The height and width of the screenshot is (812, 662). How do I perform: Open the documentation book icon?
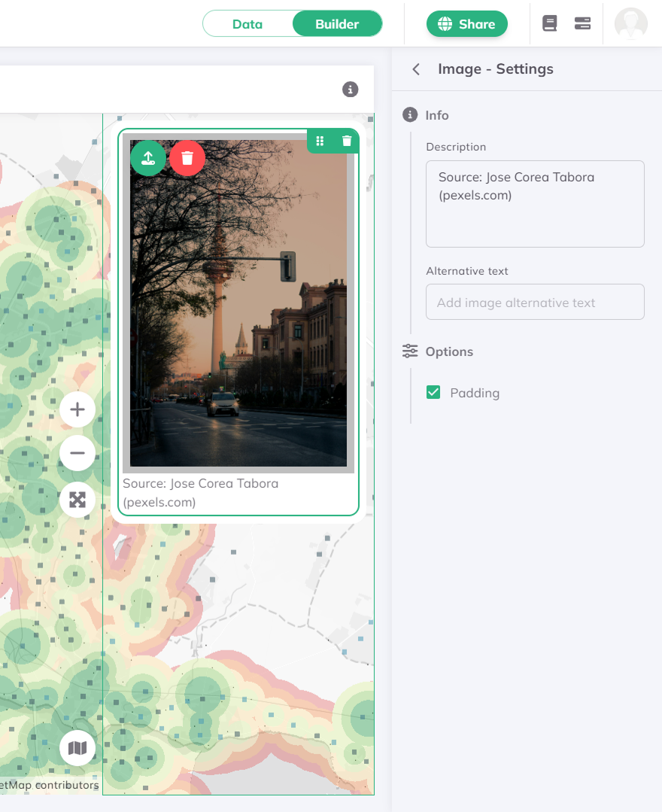pyautogui.click(x=550, y=24)
